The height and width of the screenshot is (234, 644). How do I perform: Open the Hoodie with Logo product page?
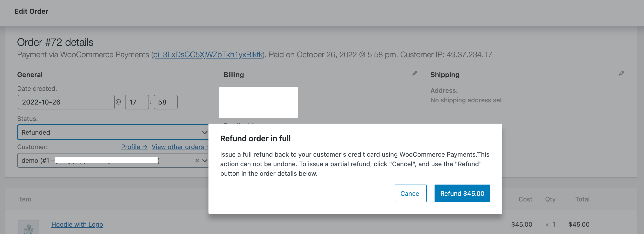coord(77,224)
